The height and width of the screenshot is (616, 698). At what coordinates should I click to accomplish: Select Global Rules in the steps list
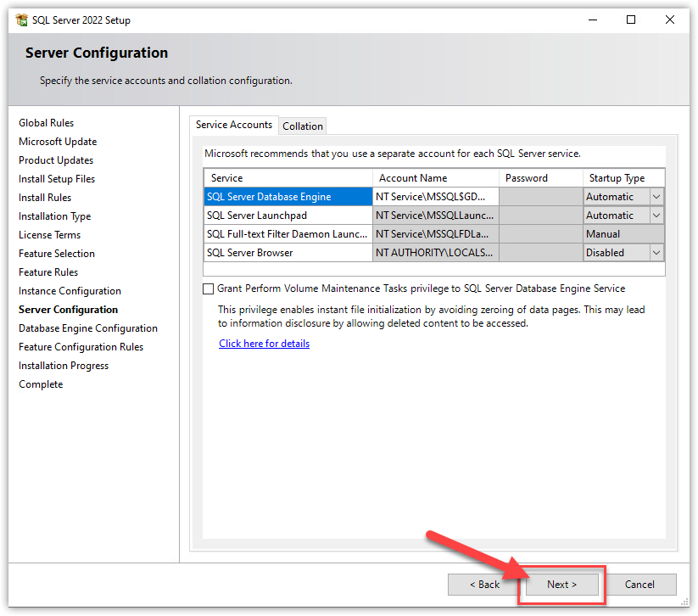[47, 123]
